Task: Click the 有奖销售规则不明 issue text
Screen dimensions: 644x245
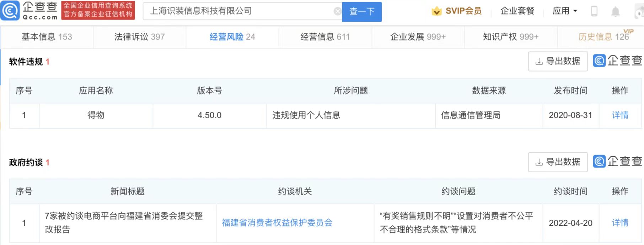Action: (x=456, y=223)
